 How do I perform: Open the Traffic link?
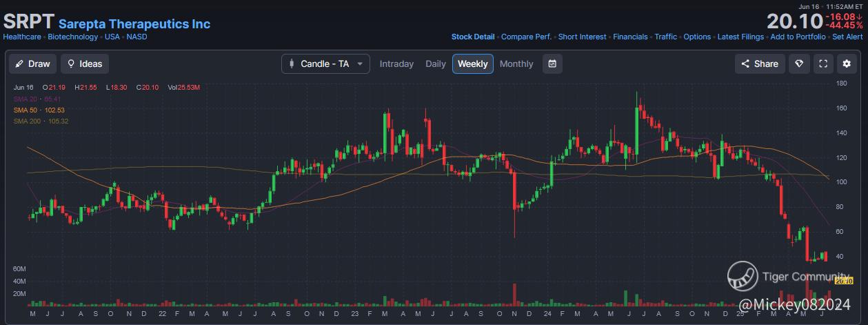[x=665, y=37]
